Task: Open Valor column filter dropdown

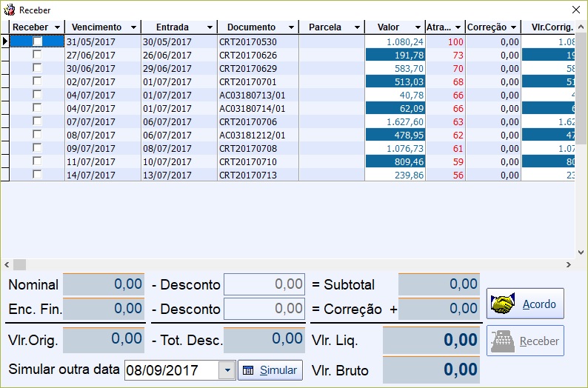Action: click(x=418, y=27)
